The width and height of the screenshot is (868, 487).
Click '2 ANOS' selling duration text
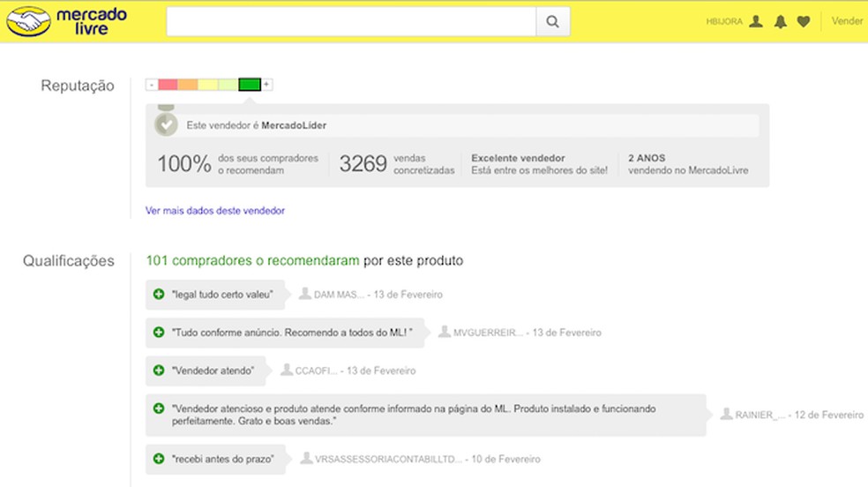coord(647,158)
